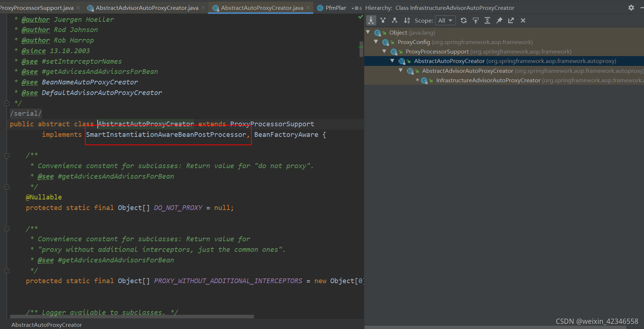The width and height of the screenshot is (644, 329).
Task: Click DefaultAdvisorAutoProxyCreator javadoc reference
Action: 102,92
